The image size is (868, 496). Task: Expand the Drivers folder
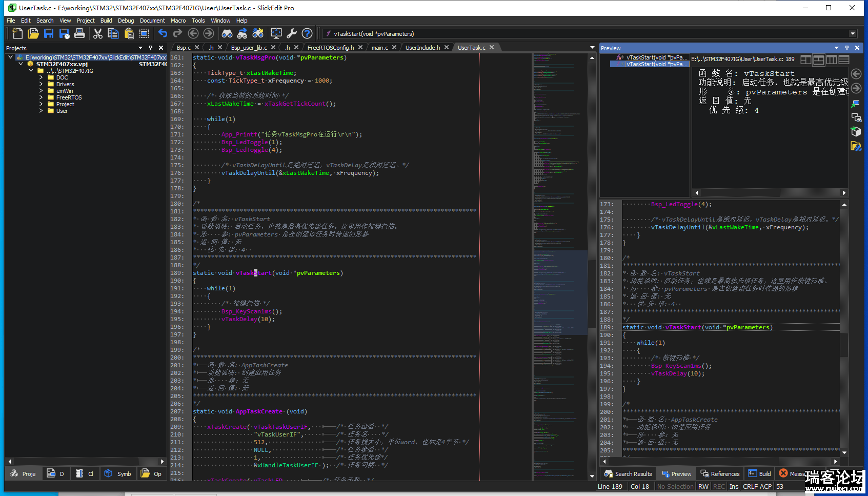[x=41, y=84]
